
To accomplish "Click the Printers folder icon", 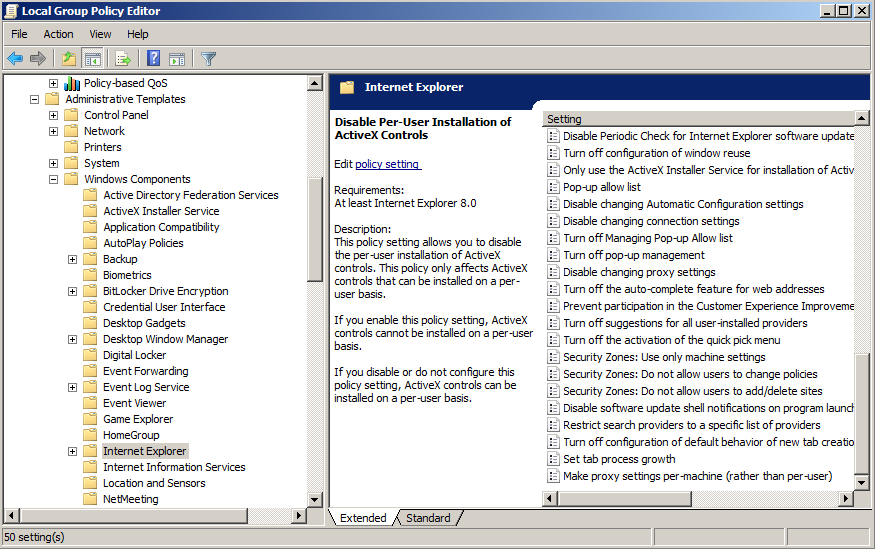I will (71, 147).
